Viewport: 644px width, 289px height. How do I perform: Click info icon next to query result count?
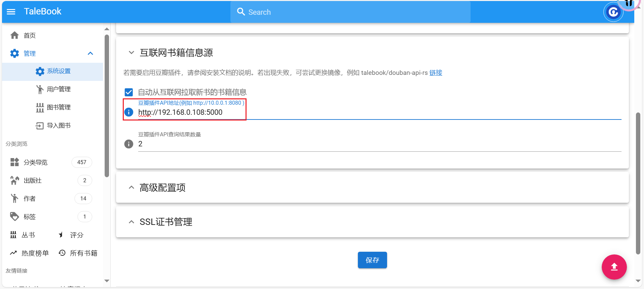129,144
